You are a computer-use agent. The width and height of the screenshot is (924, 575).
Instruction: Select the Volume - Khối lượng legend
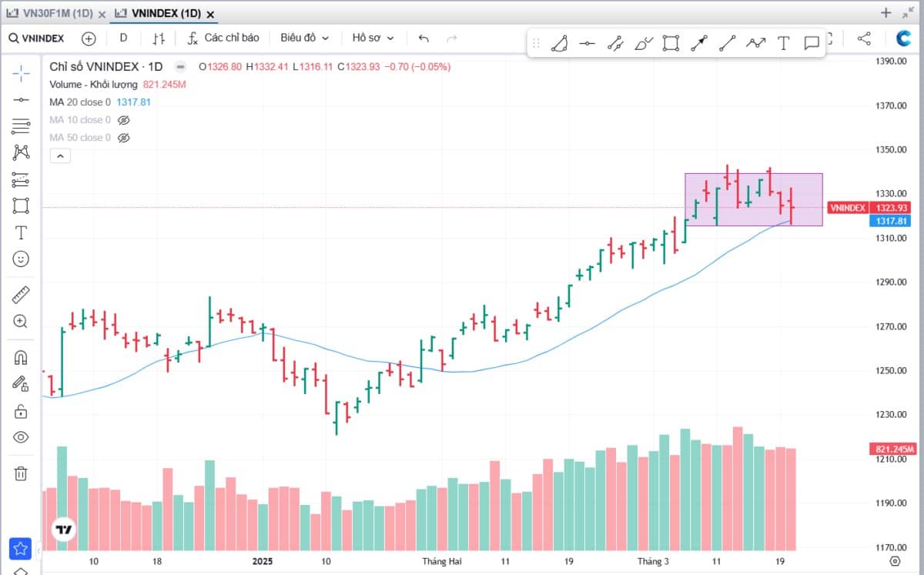coord(93,85)
